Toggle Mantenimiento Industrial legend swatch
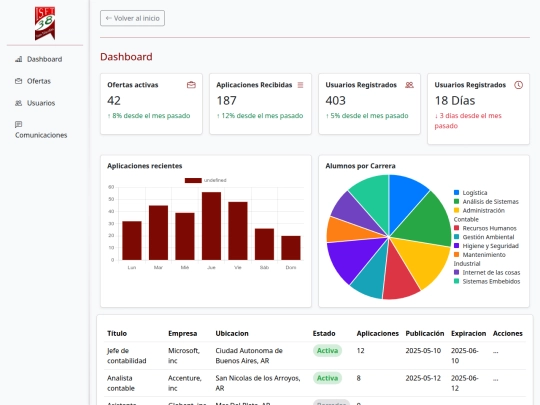 pos(457,255)
